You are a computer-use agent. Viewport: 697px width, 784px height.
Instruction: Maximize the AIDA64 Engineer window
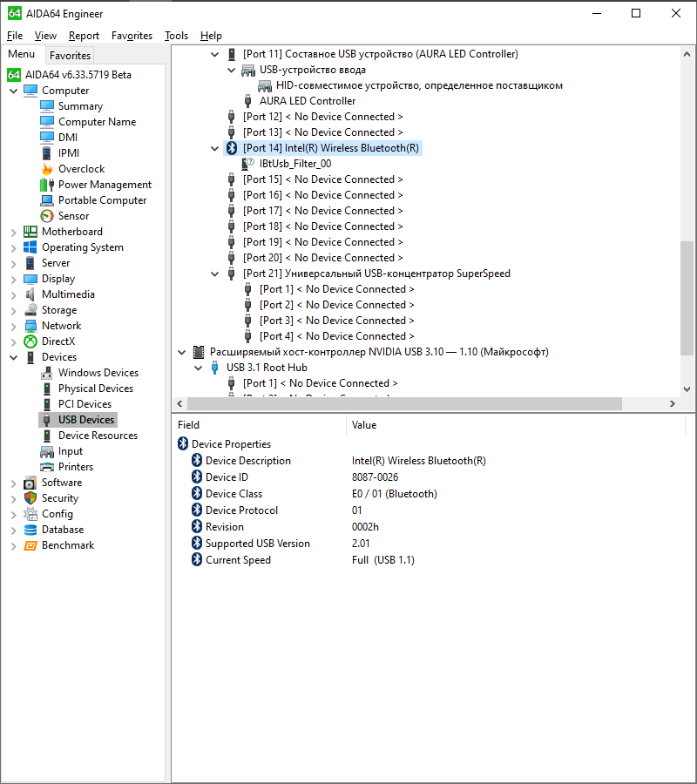636,13
